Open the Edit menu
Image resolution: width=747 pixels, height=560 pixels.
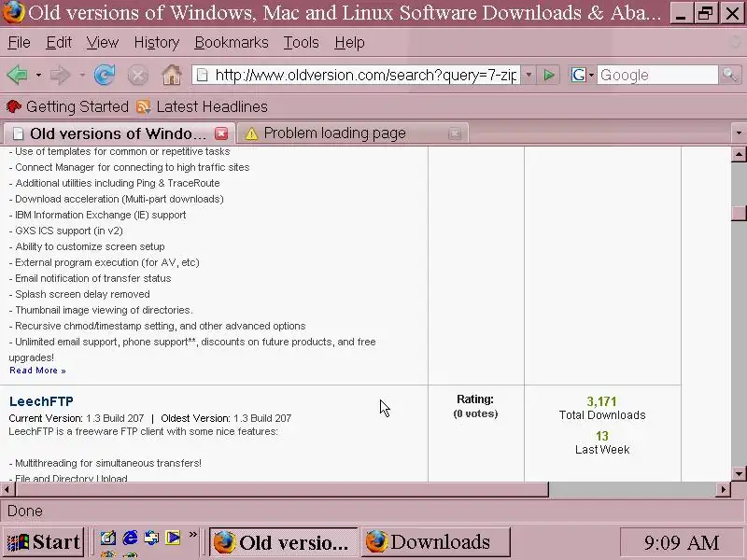pos(59,42)
